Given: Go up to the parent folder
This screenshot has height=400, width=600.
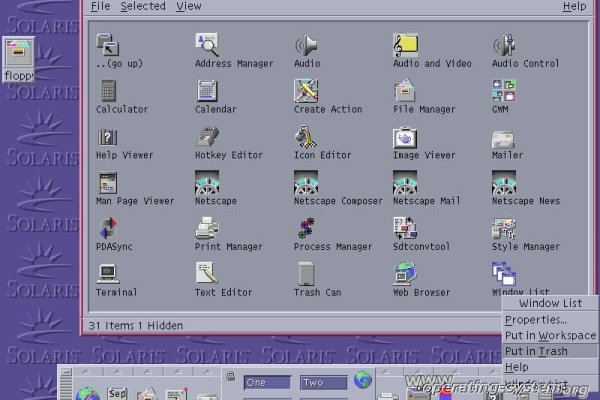Looking at the screenshot, I should coord(107,45).
